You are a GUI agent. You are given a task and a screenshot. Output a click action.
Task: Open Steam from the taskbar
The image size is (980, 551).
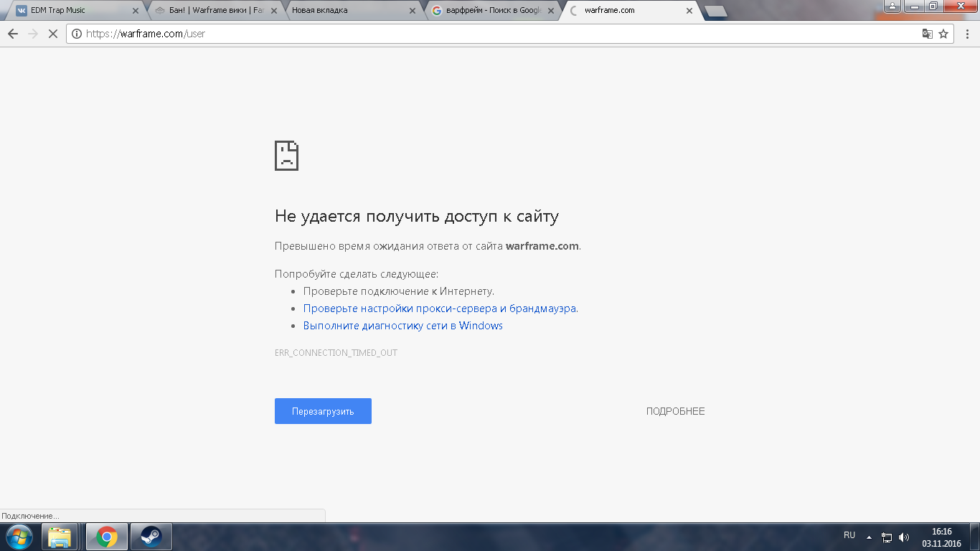point(151,537)
